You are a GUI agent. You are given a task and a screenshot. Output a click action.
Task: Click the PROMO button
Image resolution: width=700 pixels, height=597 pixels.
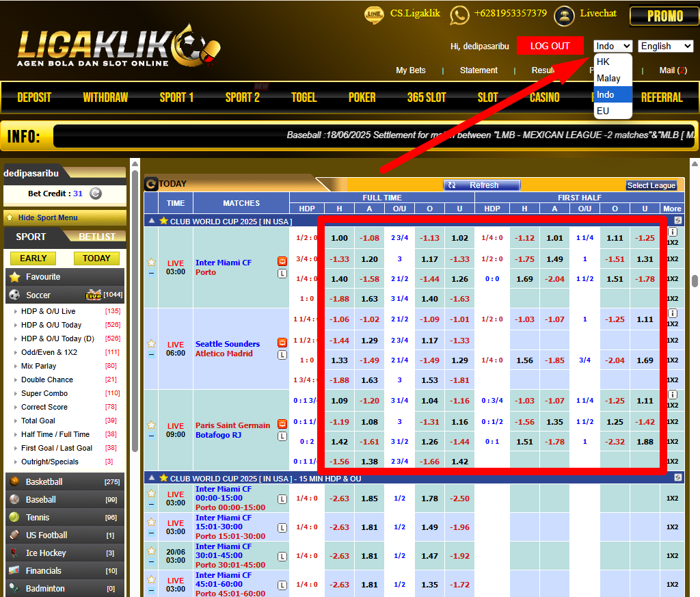(664, 16)
